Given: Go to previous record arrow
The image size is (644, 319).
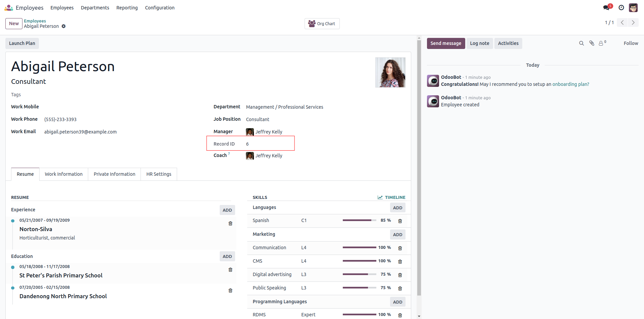Looking at the screenshot, I should pyautogui.click(x=622, y=22).
